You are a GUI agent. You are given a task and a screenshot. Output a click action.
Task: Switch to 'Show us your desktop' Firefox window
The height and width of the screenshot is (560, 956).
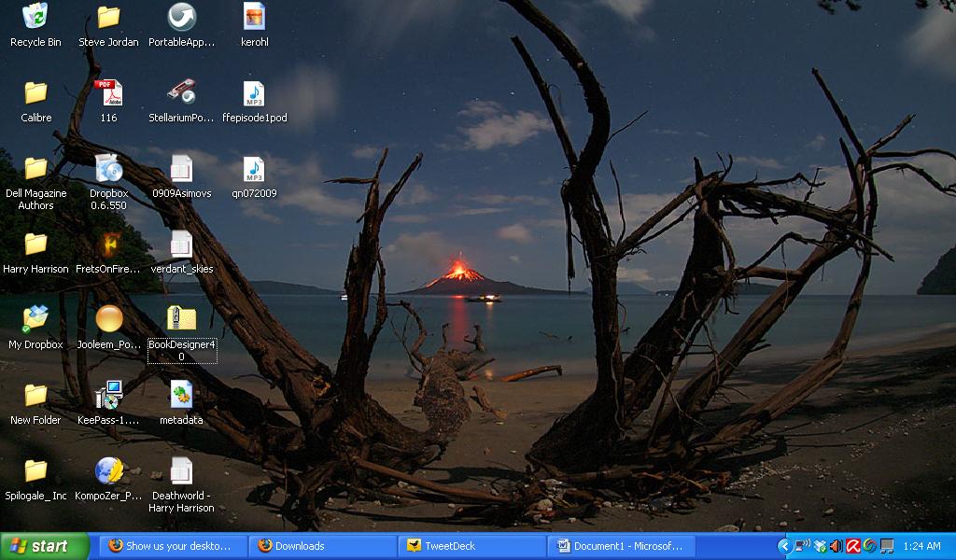click(173, 546)
